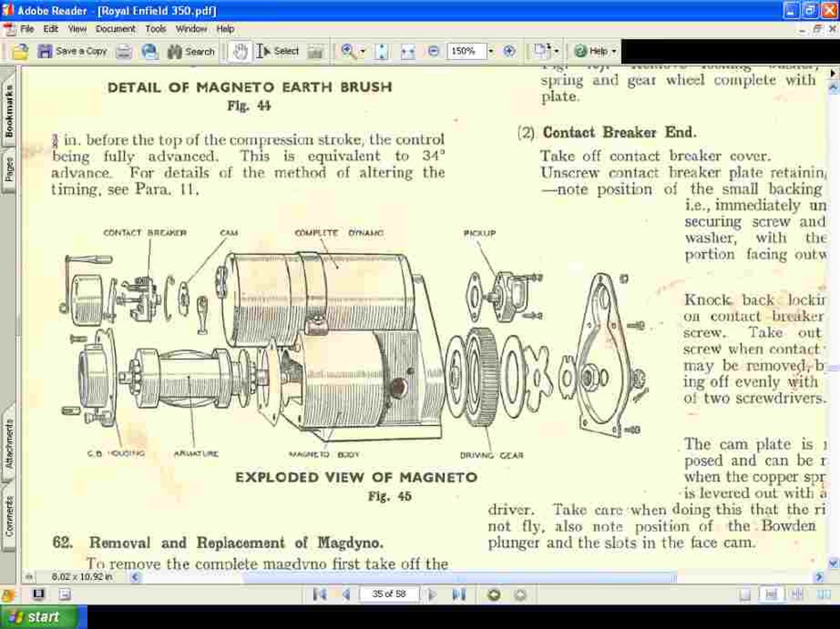Click 'Removal and Replacement of Magdyno.' heading
This screenshot has height=629, width=840.
[x=236, y=543]
